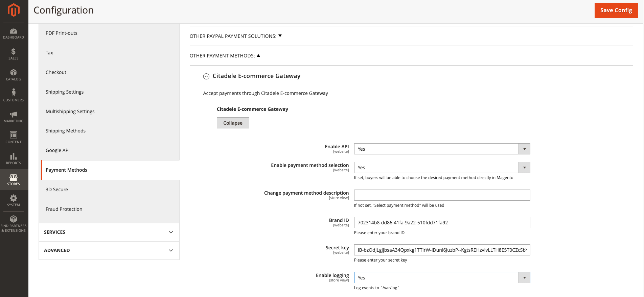
Task: Open the Enable logging dropdown
Action: [x=442, y=278]
